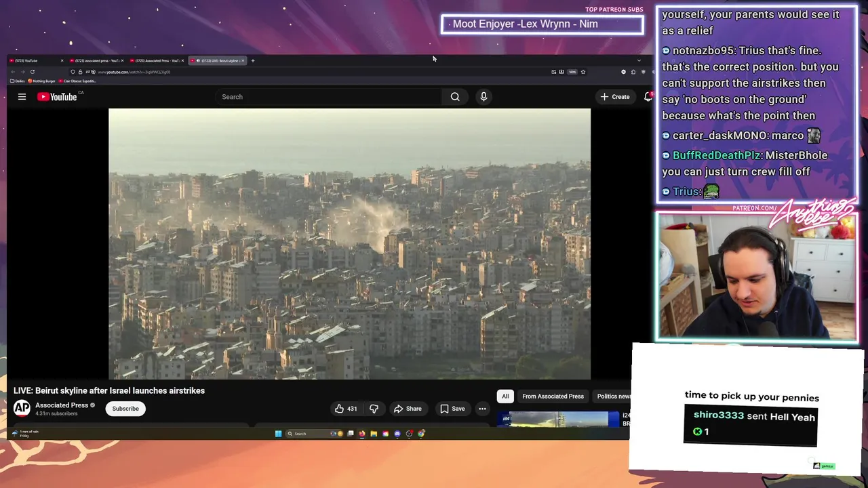
Task: Switch to the third Associated Press tab
Action: 157,61
